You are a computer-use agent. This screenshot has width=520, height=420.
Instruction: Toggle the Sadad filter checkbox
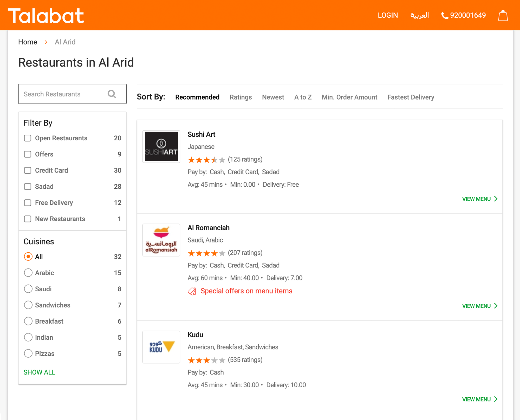28,186
